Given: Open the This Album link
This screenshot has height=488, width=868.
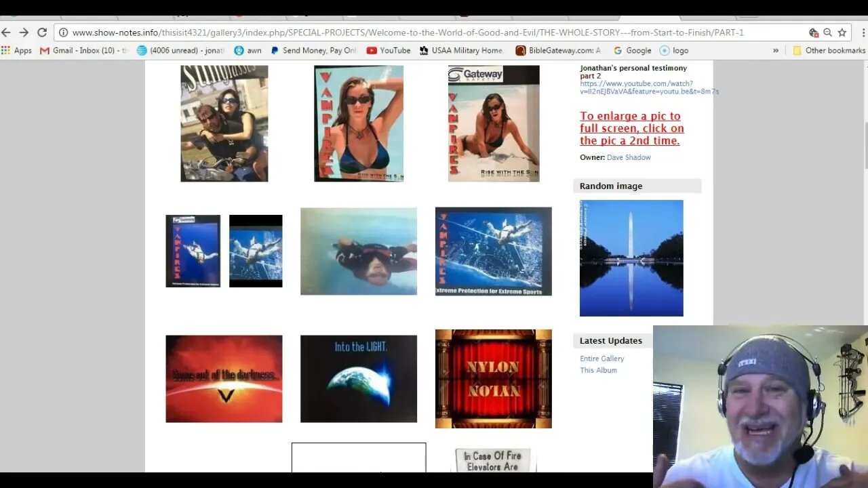Looking at the screenshot, I should coord(598,370).
